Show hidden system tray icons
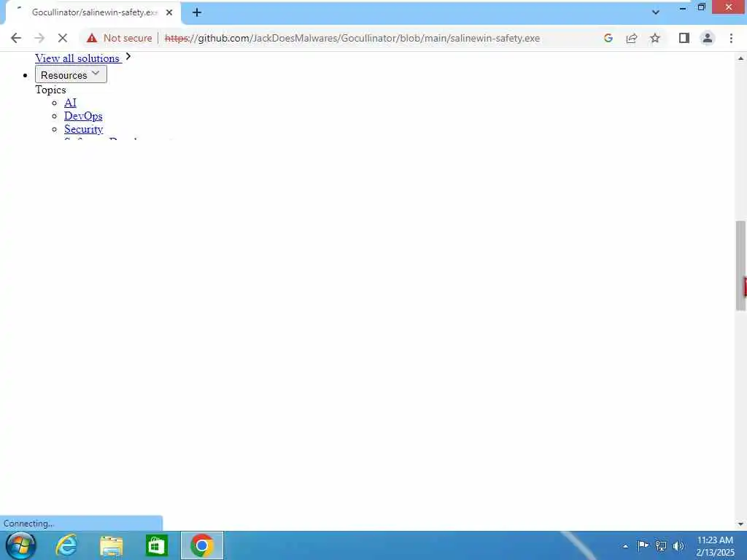The height and width of the screenshot is (560, 747). click(625, 546)
